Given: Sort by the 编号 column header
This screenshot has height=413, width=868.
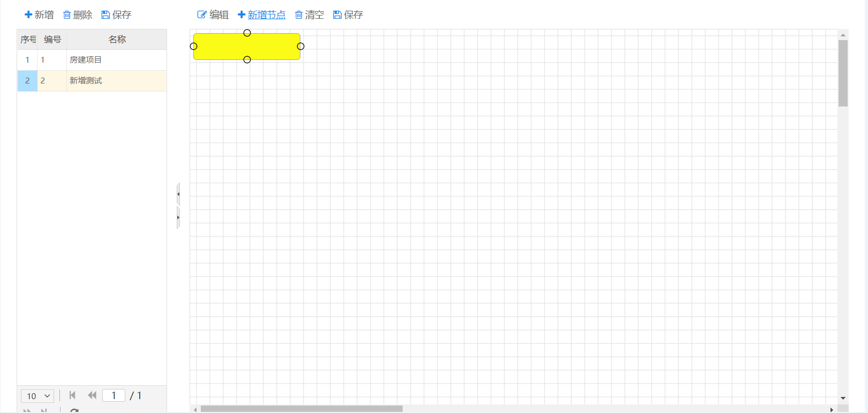Looking at the screenshot, I should click(52, 40).
